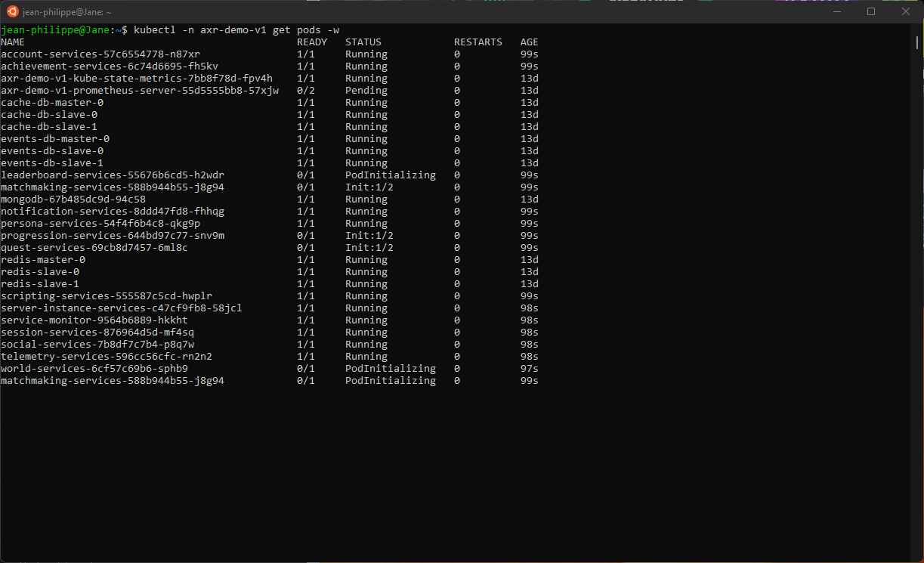This screenshot has width=924, height=563.
Task: Click PodInitializing status of leaderboard-services
Action: click(x=391, y=175)
